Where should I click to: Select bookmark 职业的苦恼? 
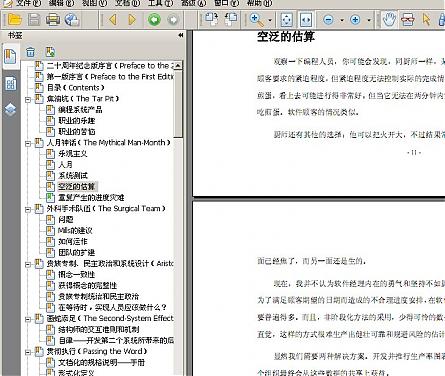coord(77,132)
